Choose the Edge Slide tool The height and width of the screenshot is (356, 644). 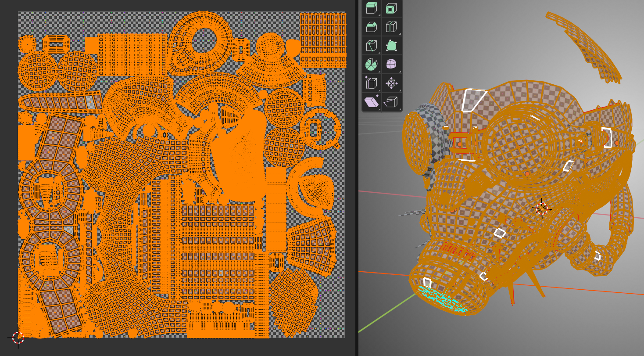[x=372, y=83]
